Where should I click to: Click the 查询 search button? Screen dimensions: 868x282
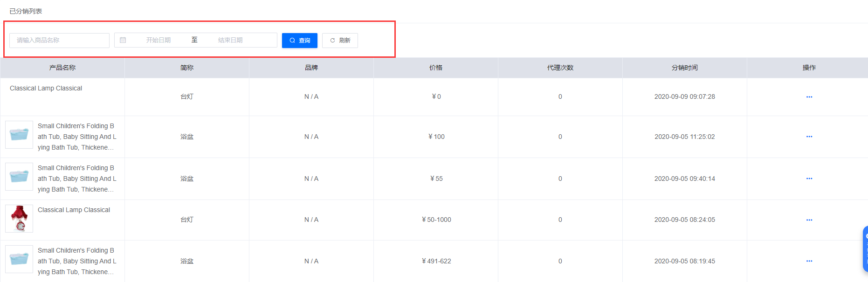(x=299, y=41)
